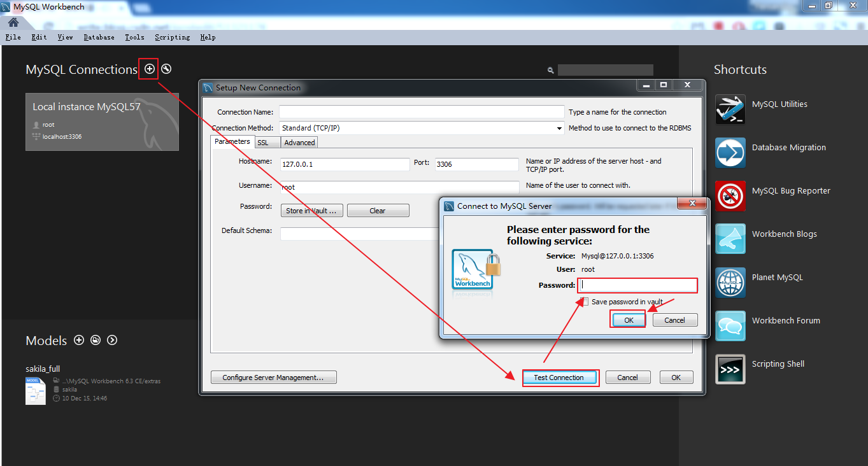868x466 pixels.
Task: Click OK in Setup New Connection
Action: (676, 378)
